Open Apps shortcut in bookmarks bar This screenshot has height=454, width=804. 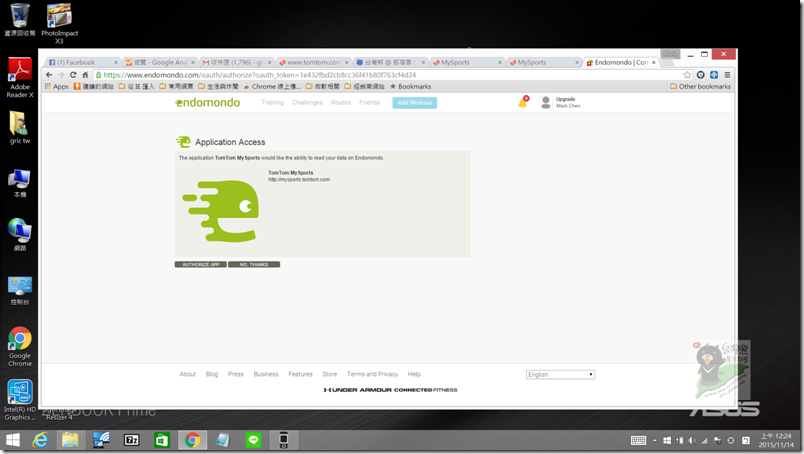[56, 87]
